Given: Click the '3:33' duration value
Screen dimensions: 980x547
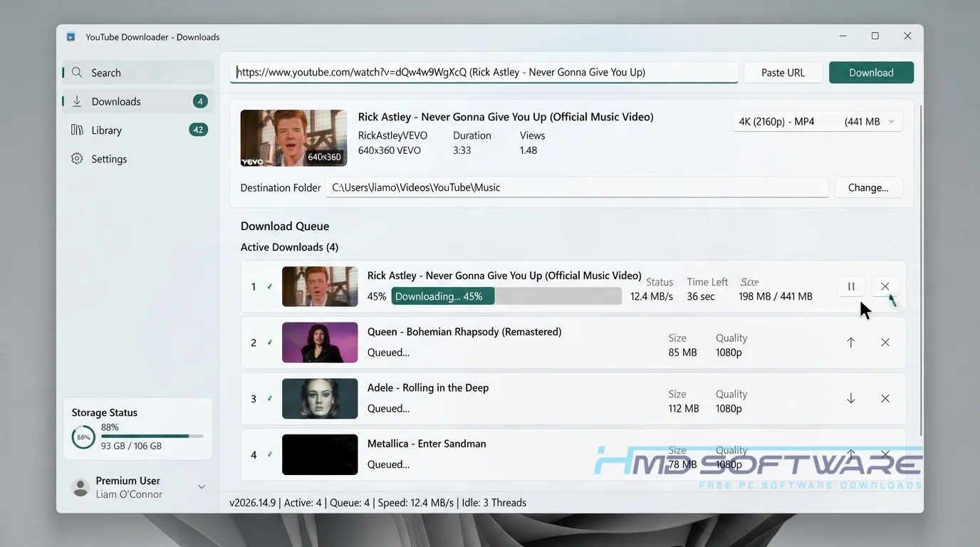Looking at the screenshot, I should pyautogui.click(x=462, y=150).
